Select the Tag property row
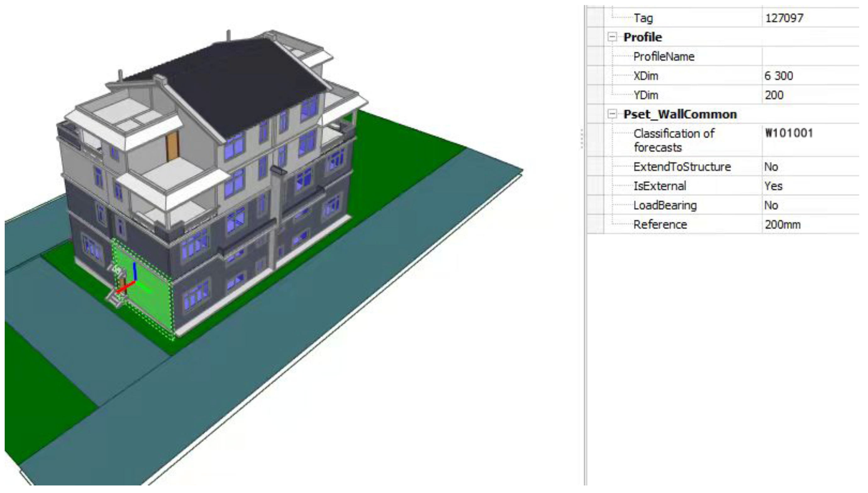The image size is (868, 493). (x=643, y=18)
